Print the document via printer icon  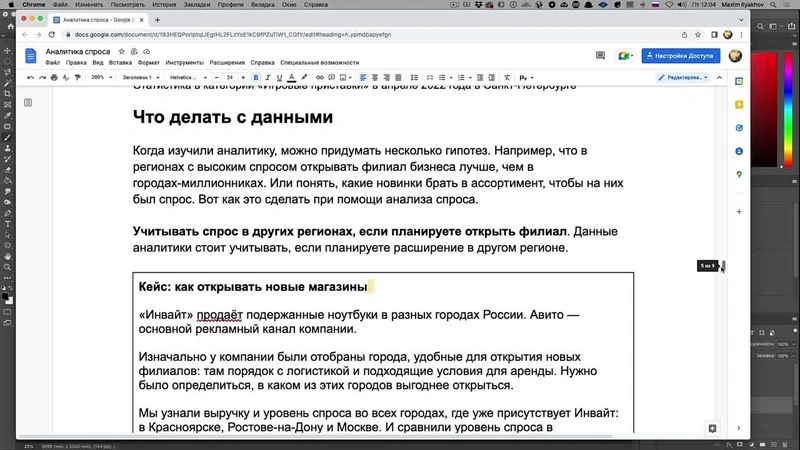click(x=54, y=78)
